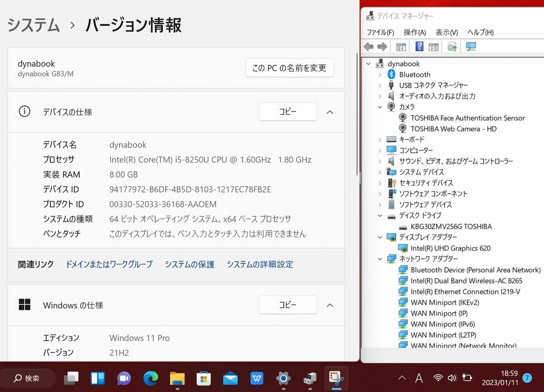Select Intel(R) Ethernet Connection I219-V

click(x=465, y=292)
